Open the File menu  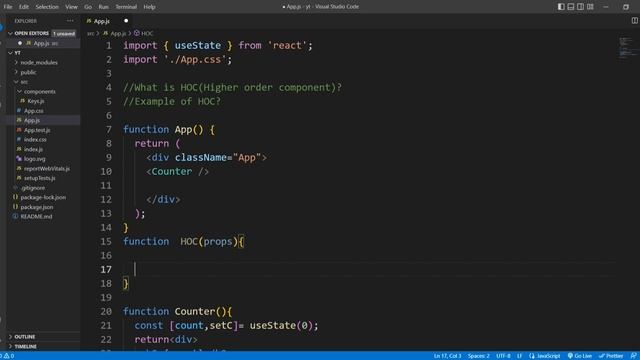point(8,7)
